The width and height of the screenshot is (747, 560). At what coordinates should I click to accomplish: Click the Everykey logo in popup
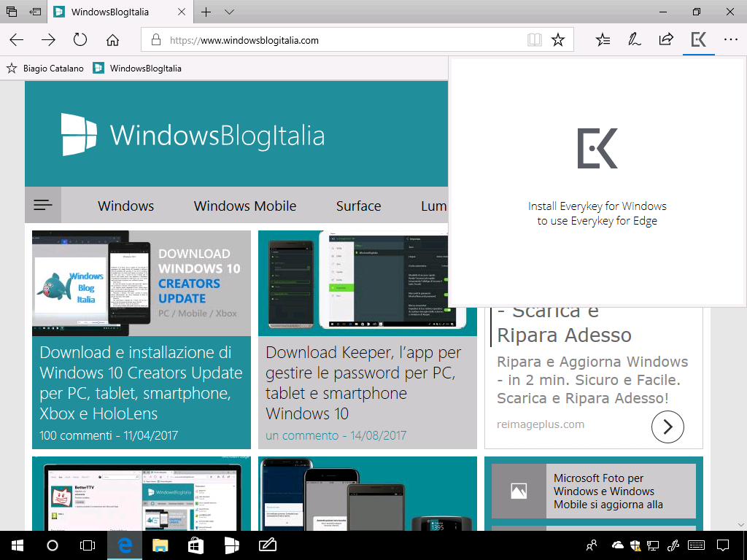click(x=597, y=148)
